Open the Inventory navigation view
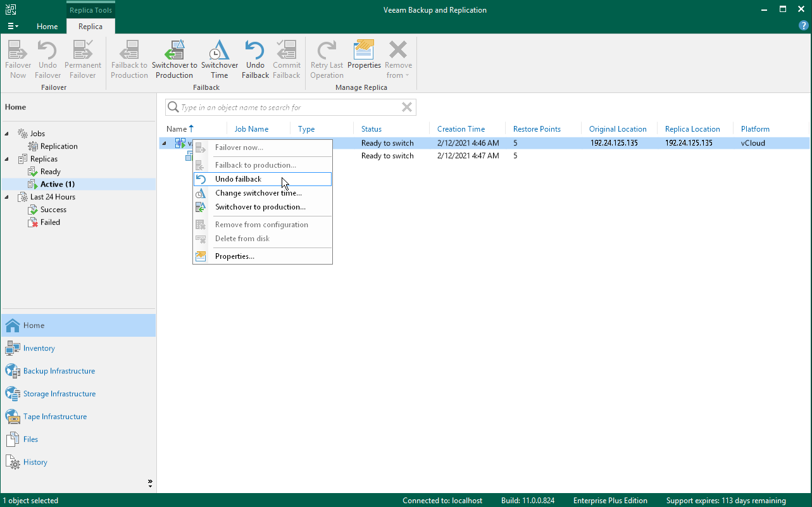The height and width of the screenshot is (507, 812). (78, 348)
